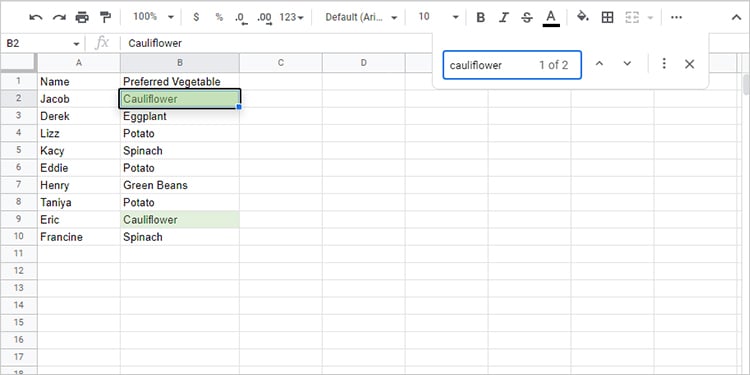Go to next search match arrow

[x=628, y=64]
